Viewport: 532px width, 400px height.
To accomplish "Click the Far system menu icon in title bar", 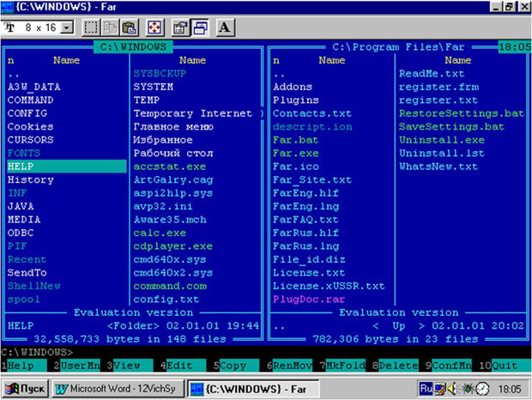I will pyautogui.click(x=8, y=7).
